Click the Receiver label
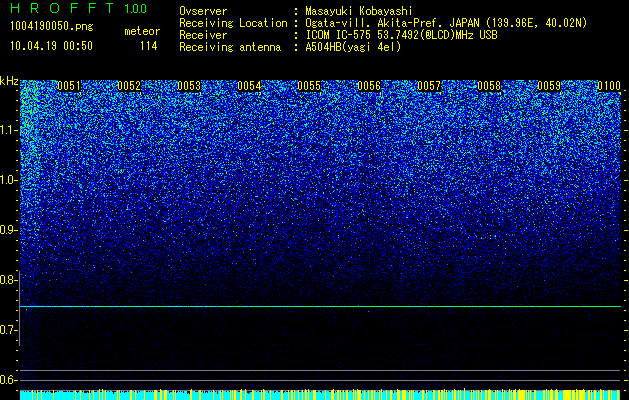The height and width of the screenshot is (400, 629). point(203,35)
